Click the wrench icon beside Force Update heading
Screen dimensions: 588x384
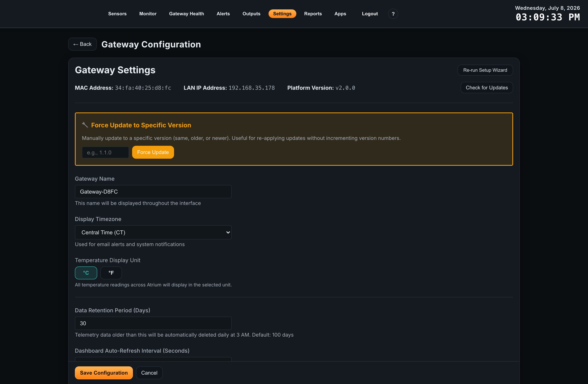click(85, 125)
